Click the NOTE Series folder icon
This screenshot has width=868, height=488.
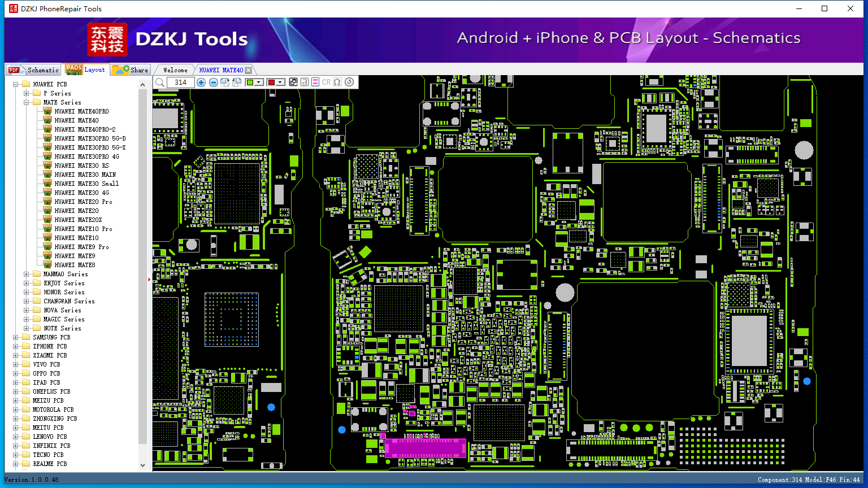click(x=37, y=328)
